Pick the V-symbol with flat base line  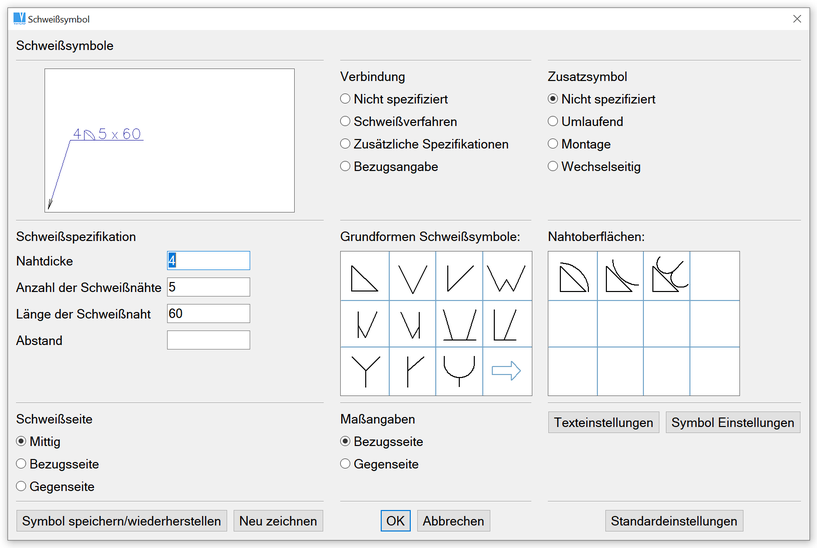(x=459, y=323)
